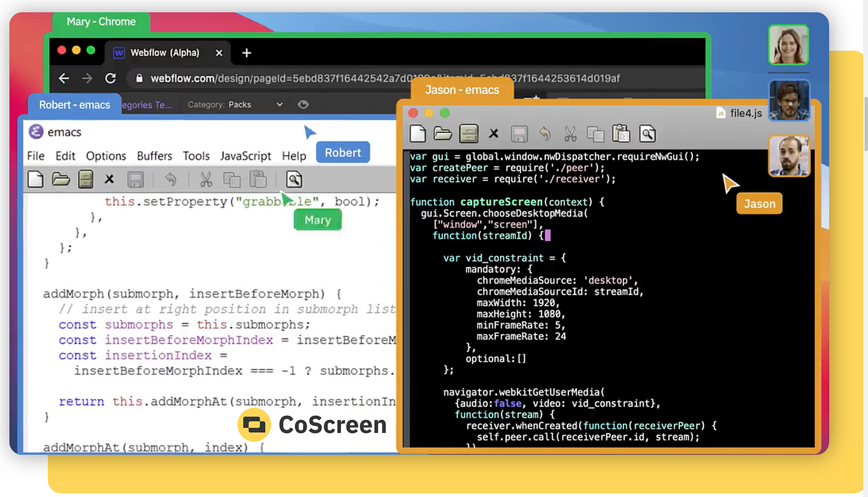This screenshot has height=497, width=868.
Task: Click 'var createPeer' line in Jason's editor
Action: click(x=507, y=168)
